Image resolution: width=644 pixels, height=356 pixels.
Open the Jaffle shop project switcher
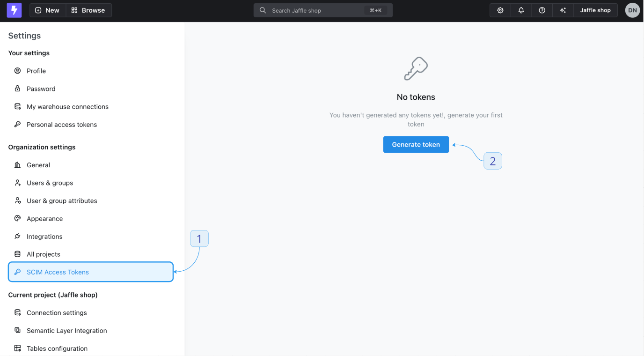click(x=595, y=10)
